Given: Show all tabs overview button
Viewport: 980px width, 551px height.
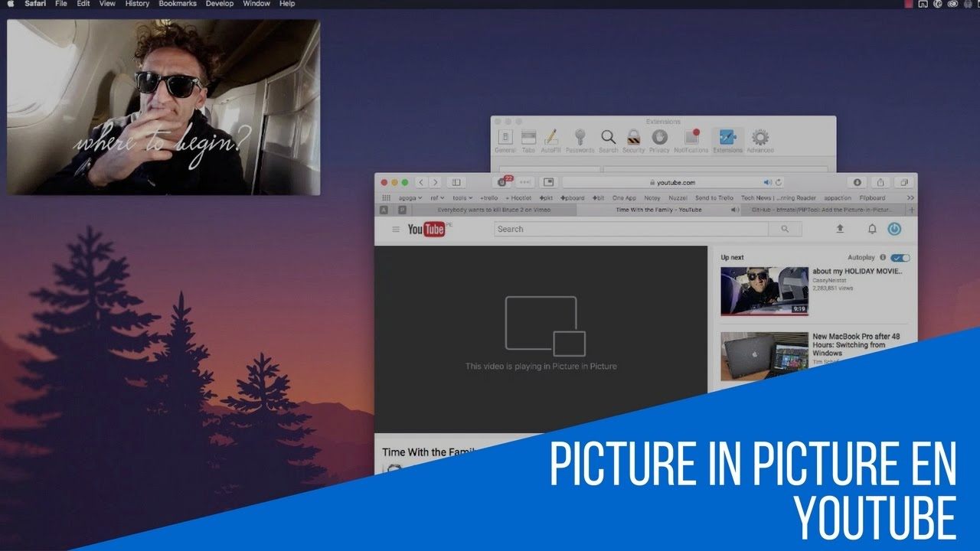Looking at the screenshot, I should coord(904,182).
